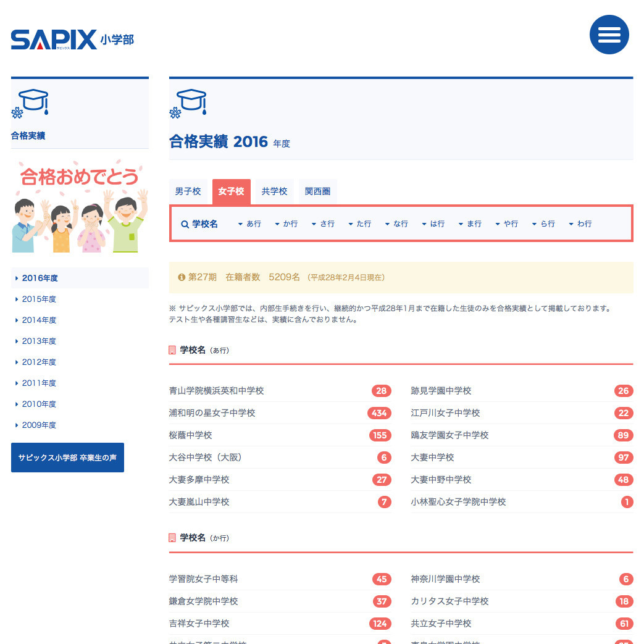Expand the わ行 dropdown filter

pyautogui.click(x=579, y=224)
